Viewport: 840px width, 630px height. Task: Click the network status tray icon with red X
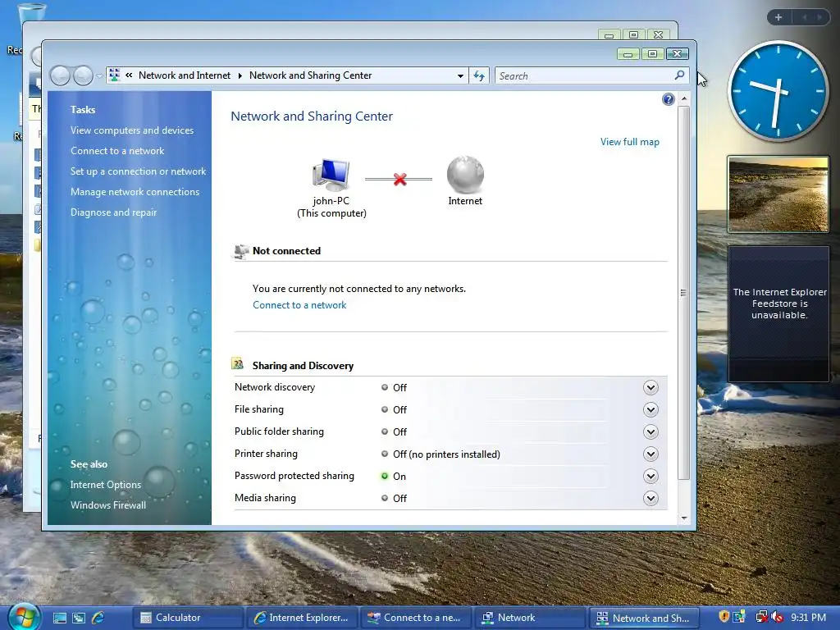point(761,617)
